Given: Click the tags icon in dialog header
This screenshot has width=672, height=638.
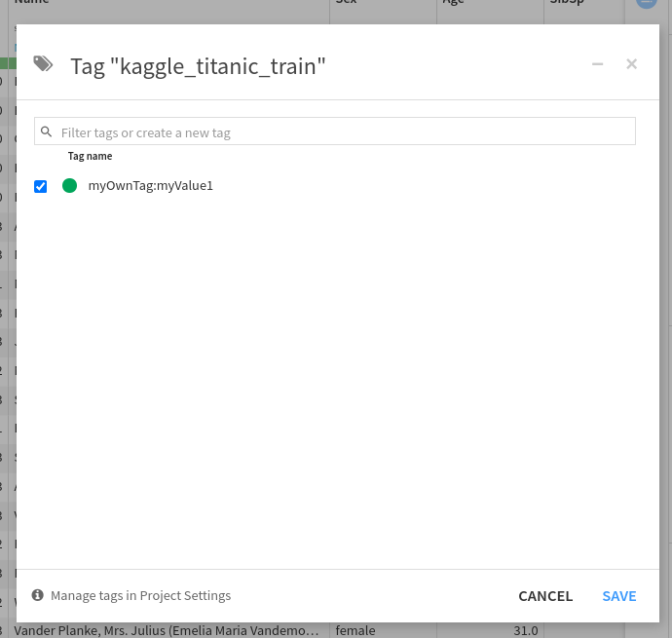Looking at the screenshot, I should [43, 64].
